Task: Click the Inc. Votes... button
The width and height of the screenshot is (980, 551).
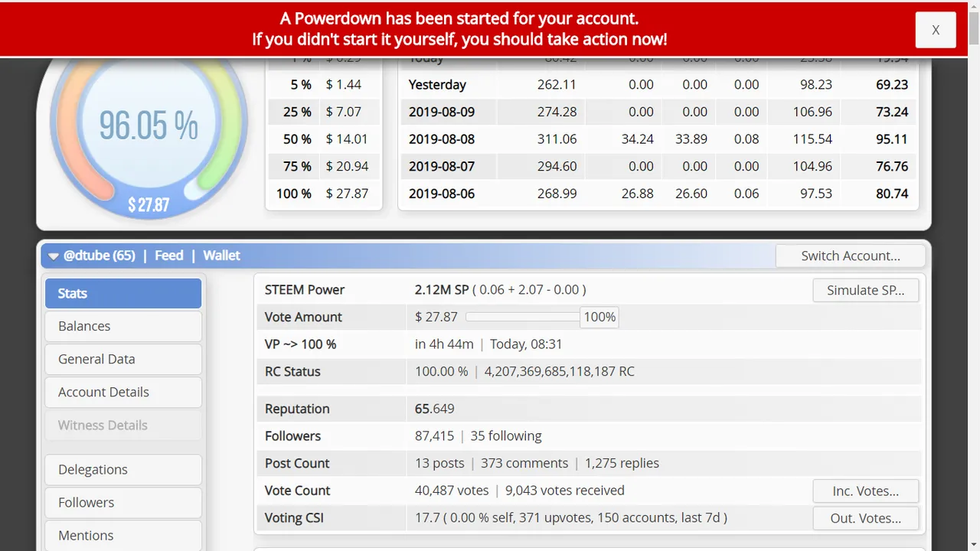Action: (865, 491)
